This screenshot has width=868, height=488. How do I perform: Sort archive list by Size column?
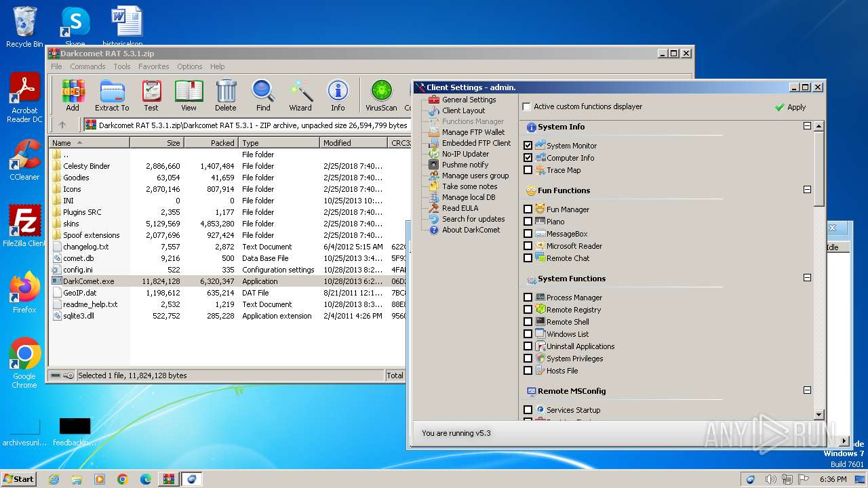pos(157,143)
